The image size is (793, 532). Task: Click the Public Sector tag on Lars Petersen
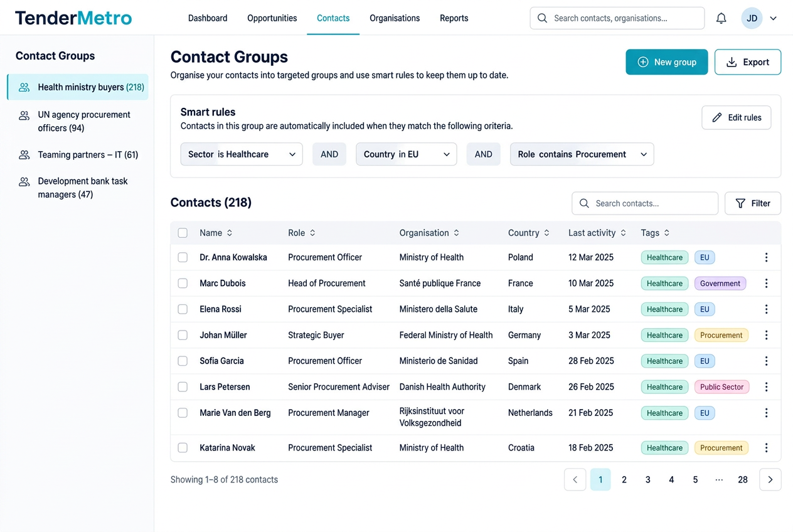coord(721,387)
